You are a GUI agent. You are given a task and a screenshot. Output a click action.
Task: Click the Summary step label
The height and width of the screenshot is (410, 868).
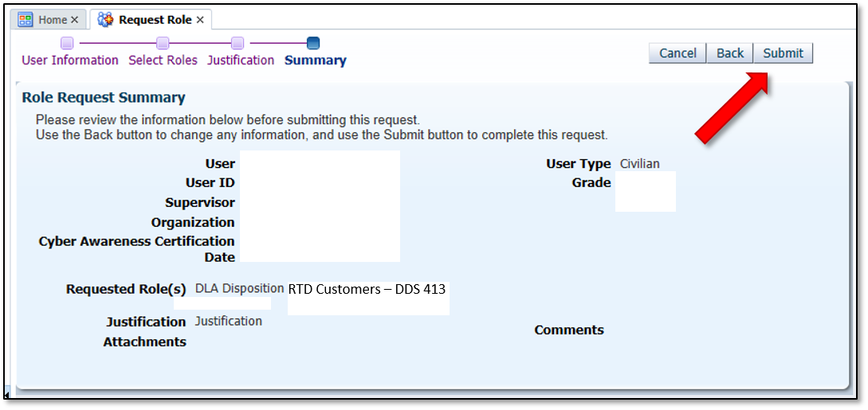click(315, 61)
